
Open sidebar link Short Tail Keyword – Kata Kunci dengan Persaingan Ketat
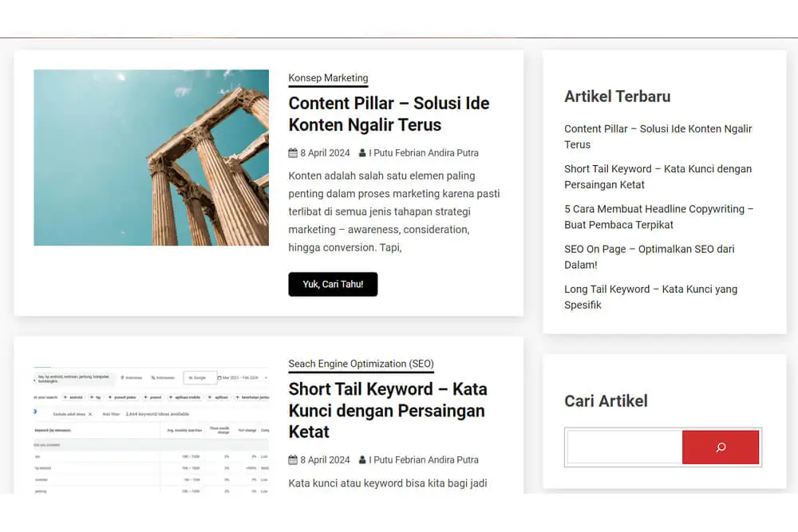[658, 176]
